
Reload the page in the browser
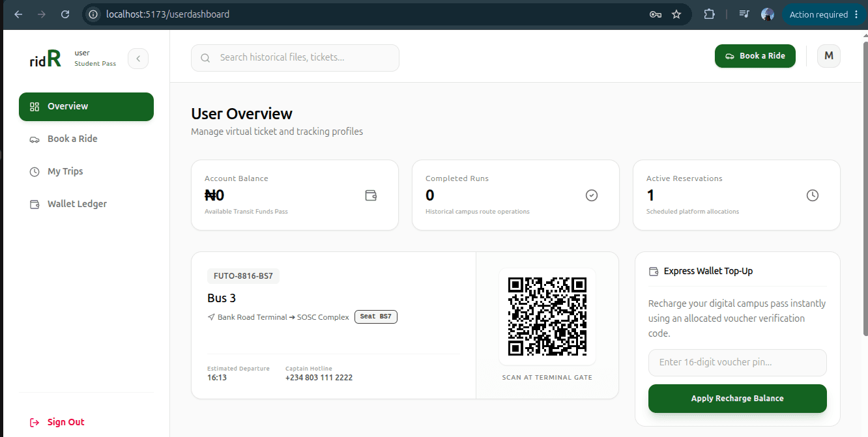click(65, 14)
